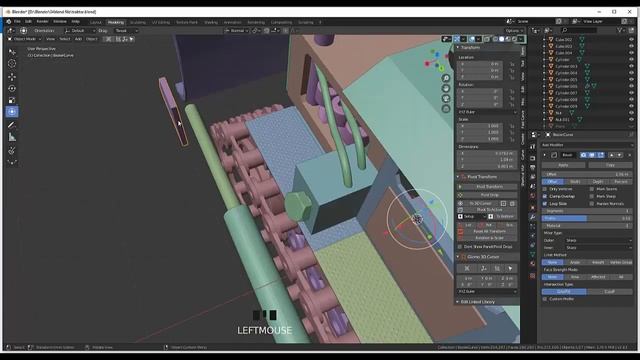Click the bevel Offset value field
640x360 pixels.
point(587,174)
